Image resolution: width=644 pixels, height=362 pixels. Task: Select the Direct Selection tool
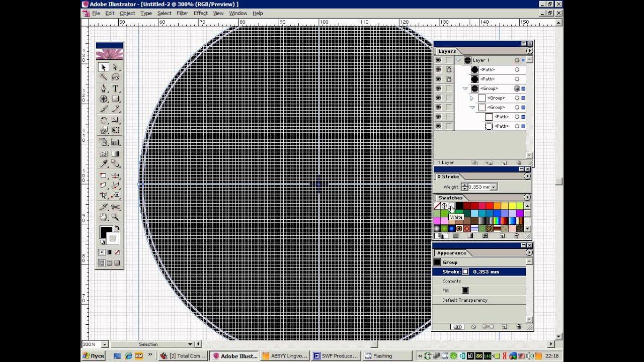[x=115, y=67]
